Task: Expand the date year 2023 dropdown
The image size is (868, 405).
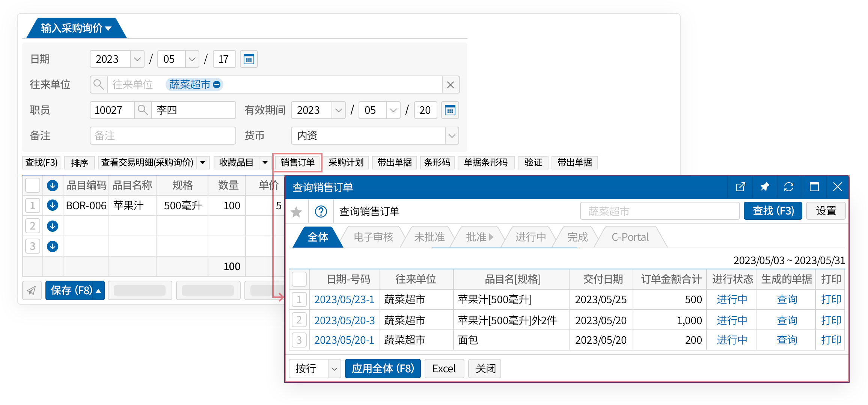Action: point(137,59)
